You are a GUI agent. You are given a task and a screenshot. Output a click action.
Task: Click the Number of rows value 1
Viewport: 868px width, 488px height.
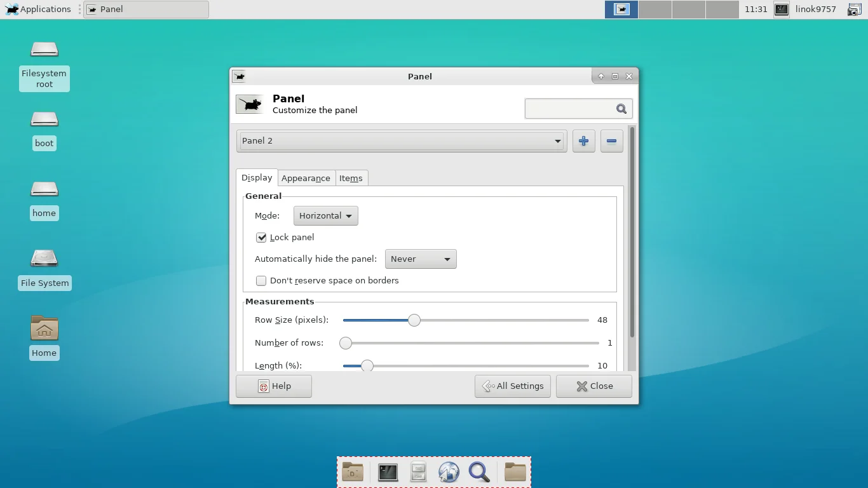pos(609,343)
